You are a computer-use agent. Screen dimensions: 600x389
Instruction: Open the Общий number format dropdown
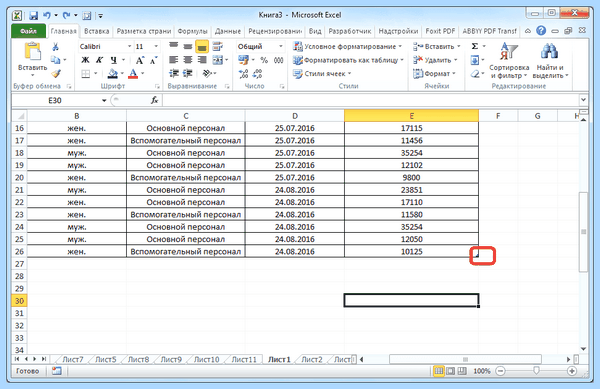pos(281,46)
